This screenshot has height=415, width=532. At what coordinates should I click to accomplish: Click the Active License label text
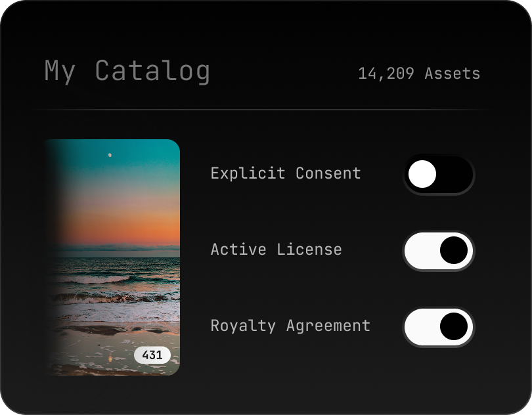coord(276,250)
